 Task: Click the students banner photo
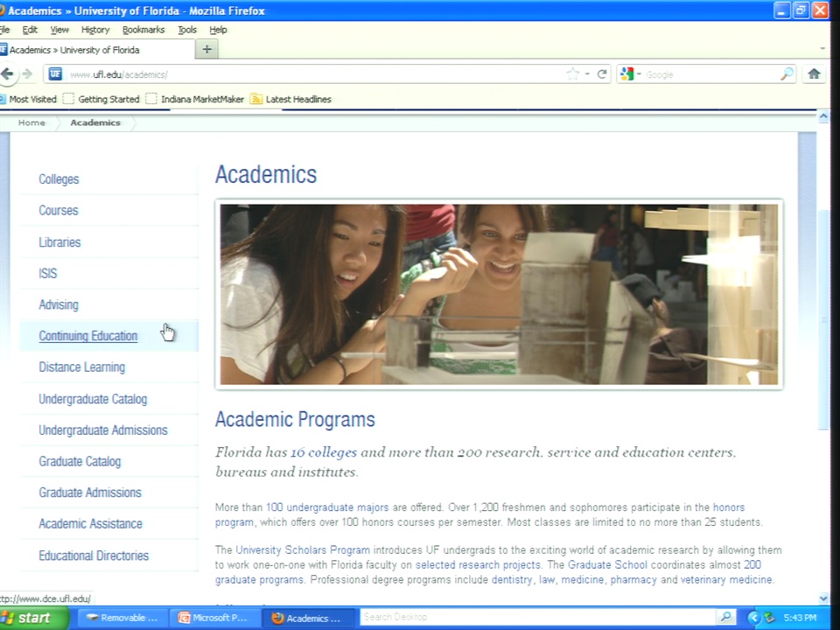point(499,294)
